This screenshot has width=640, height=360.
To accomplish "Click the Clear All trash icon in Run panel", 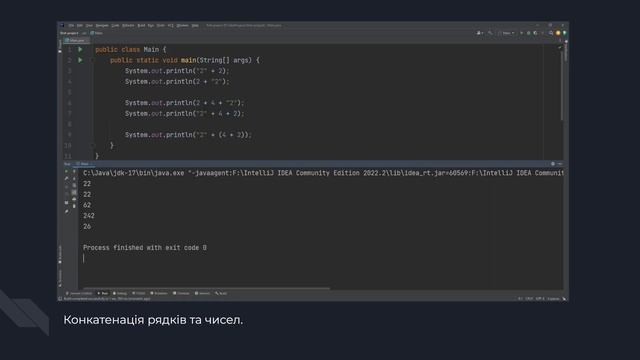I will pos(74,206).
